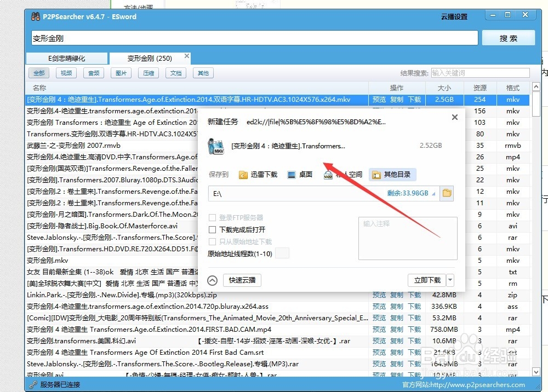Click 预览 for the selected first row
This screenshot has height=392, width=548.
coord(379,100)
